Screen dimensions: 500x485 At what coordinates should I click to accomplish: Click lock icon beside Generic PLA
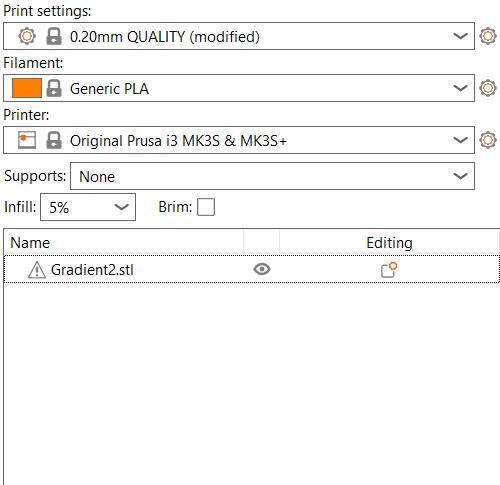pos(54,88)
